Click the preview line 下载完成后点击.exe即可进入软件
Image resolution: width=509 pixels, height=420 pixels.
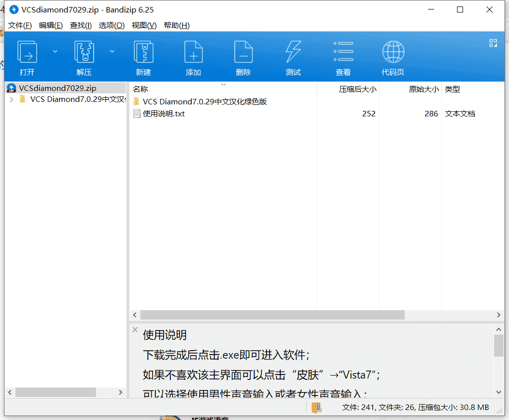[226, 355]
